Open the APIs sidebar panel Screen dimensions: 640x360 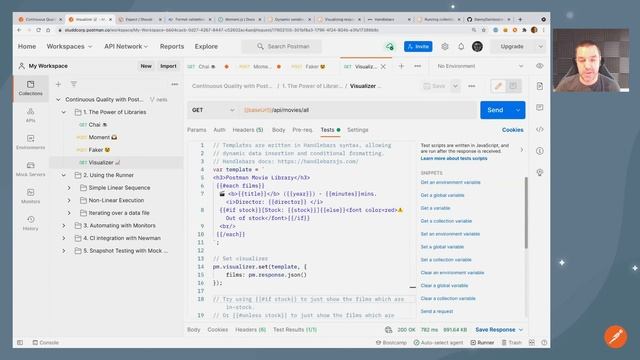[x=31, y=115]
